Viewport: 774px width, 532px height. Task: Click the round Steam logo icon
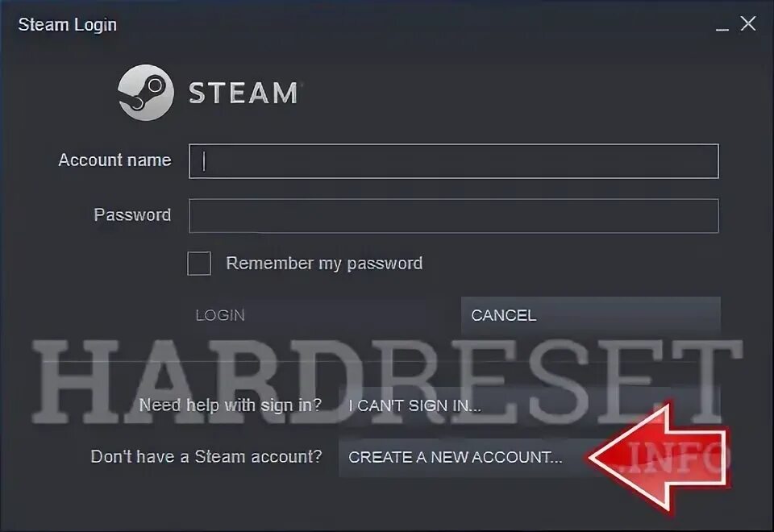pos(146,93)
